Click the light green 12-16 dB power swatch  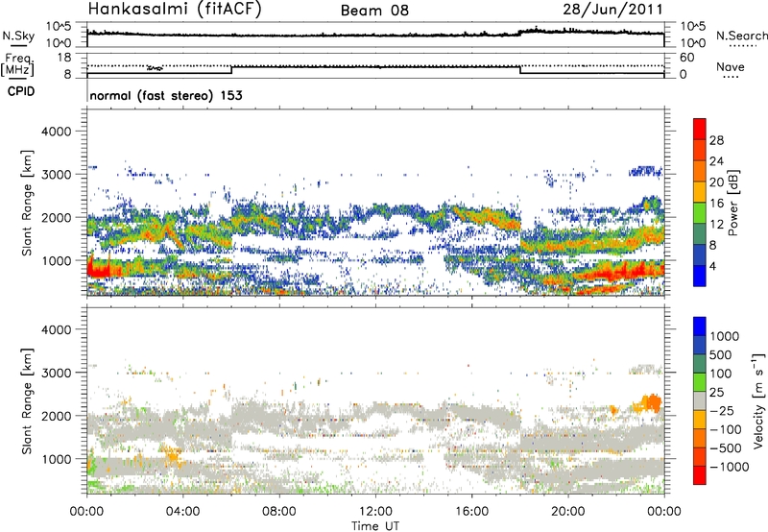[x=700, y=213]
